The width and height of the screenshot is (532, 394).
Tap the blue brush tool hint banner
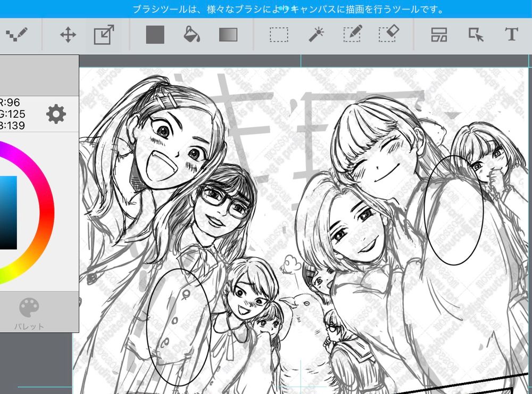tap(266, 9)
